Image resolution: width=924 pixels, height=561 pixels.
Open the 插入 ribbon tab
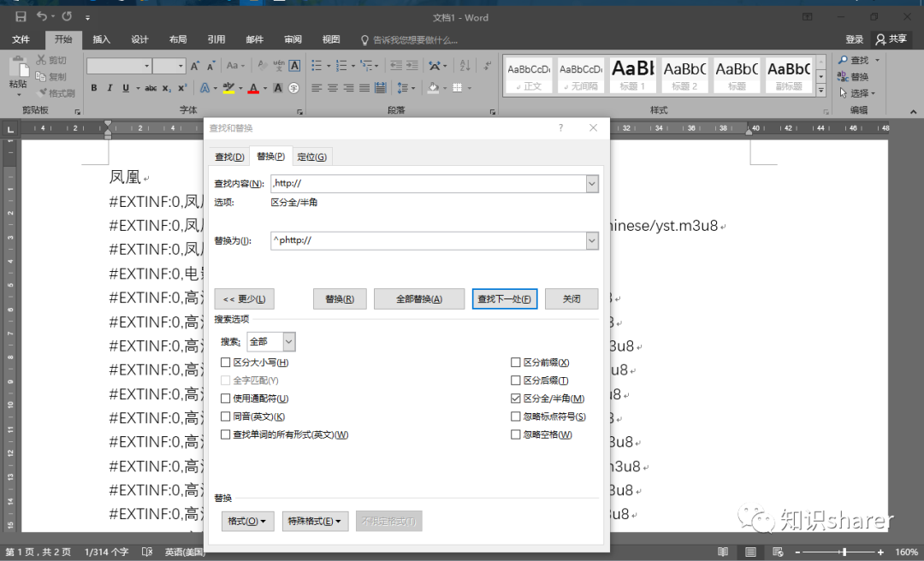101,39
